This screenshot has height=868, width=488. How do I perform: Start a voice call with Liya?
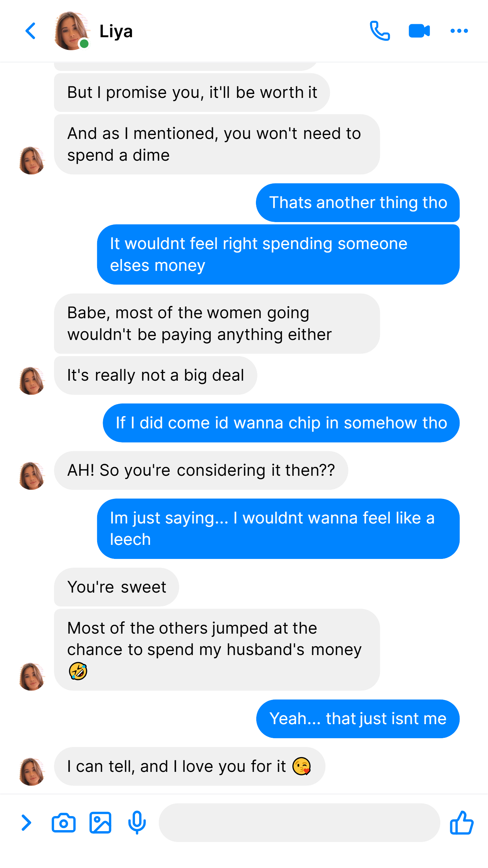pos(380,31)
